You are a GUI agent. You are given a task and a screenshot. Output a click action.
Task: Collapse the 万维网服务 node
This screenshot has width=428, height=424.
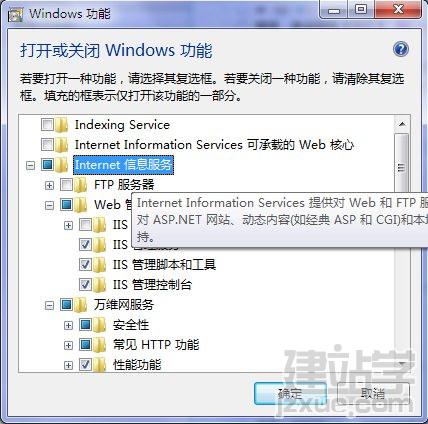point(49,305)
